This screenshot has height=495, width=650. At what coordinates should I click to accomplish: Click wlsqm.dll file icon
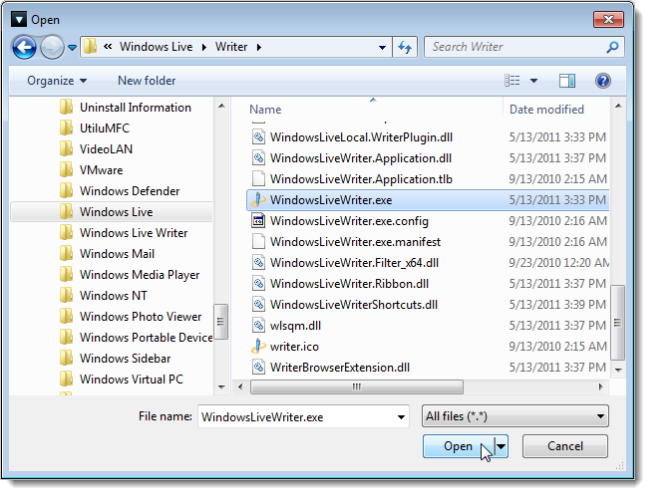259,325
